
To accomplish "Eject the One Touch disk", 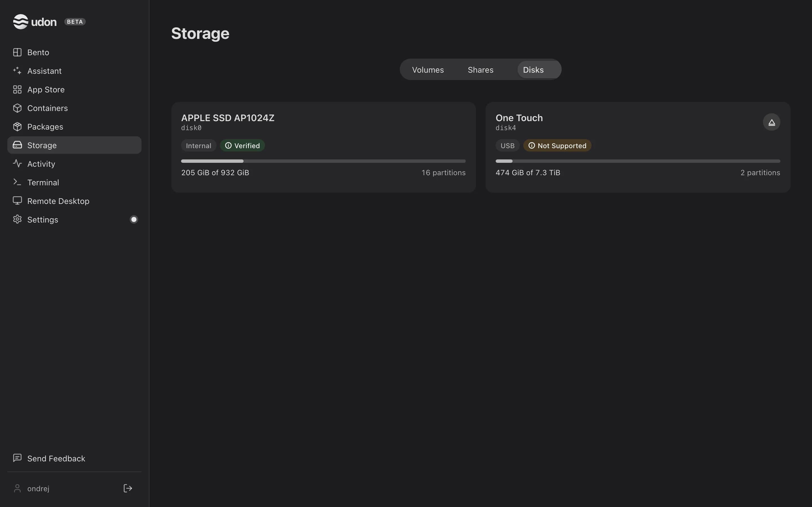I will (x=771, y=122).
